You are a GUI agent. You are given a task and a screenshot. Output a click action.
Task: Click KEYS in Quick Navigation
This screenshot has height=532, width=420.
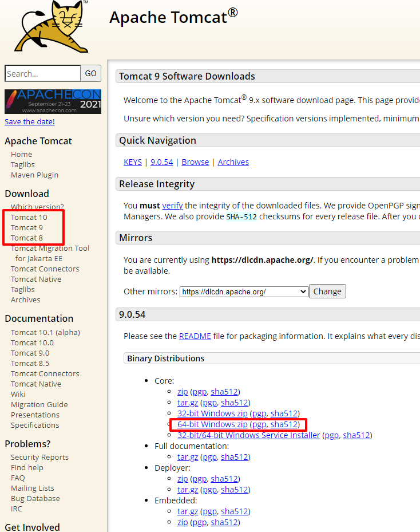[133, 162]
